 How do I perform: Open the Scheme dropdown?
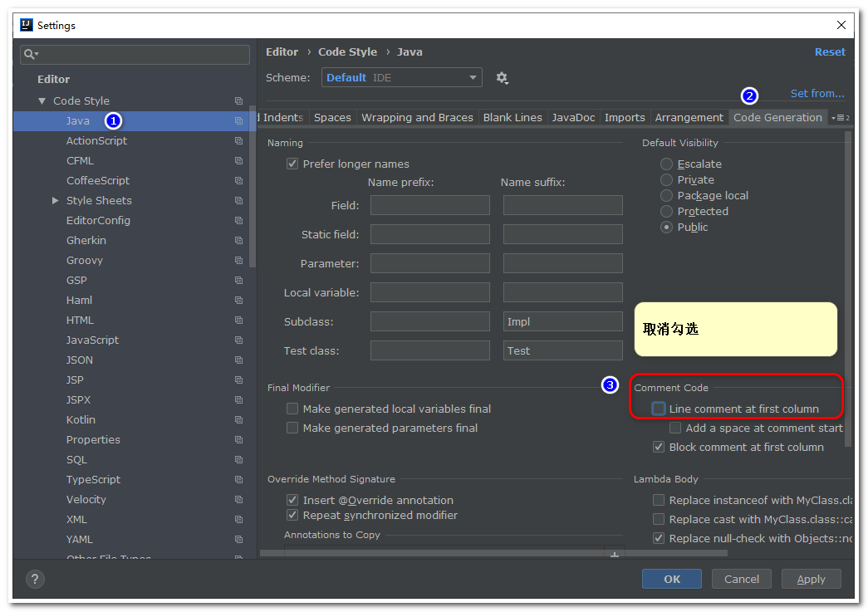402,77
